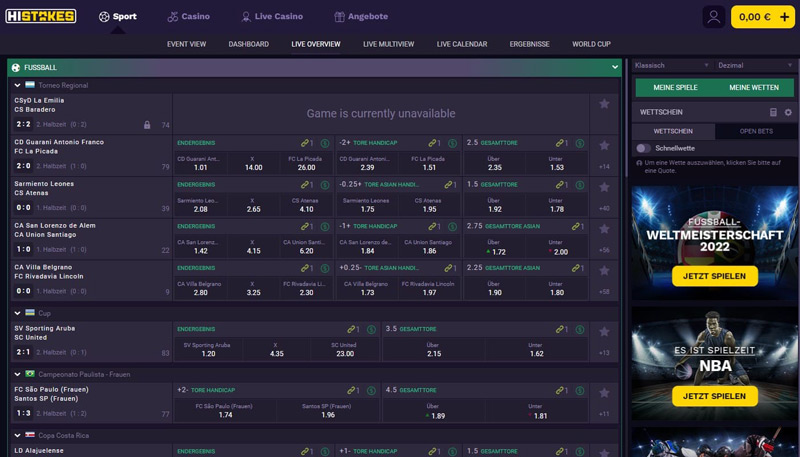
Task: Switch to the Event View tab
Action: tap(187, 44)
